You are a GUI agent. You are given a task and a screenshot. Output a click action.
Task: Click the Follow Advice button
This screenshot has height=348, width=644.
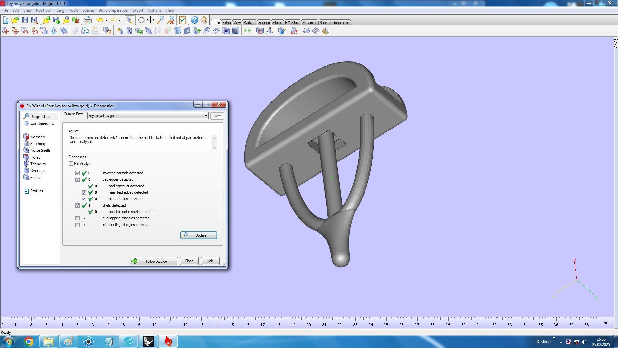click(154, 261)
